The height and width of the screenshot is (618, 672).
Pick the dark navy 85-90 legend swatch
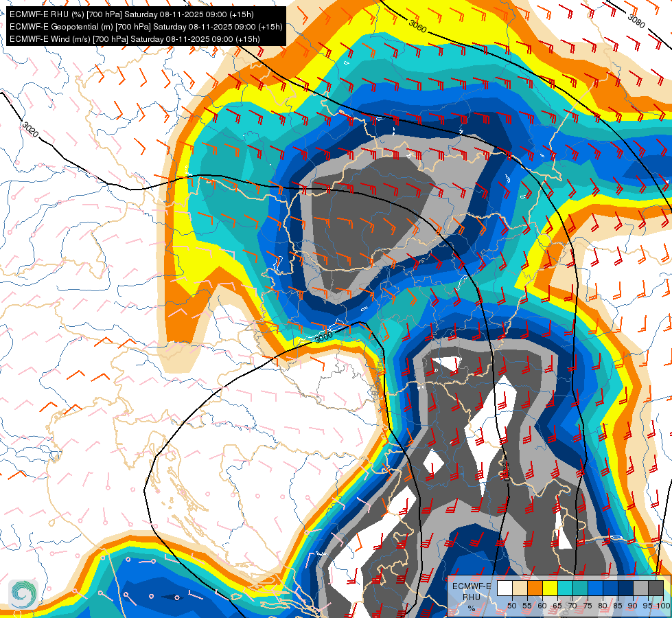pos(626,588)
